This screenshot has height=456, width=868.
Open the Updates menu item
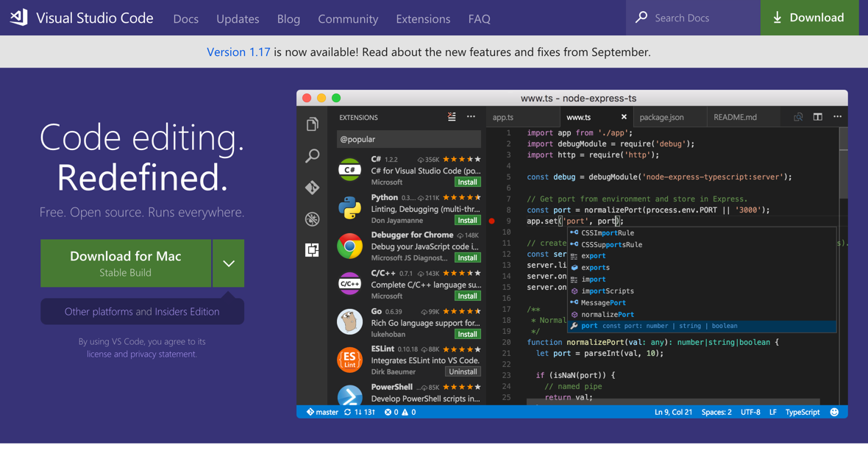[x=238, y=18]
